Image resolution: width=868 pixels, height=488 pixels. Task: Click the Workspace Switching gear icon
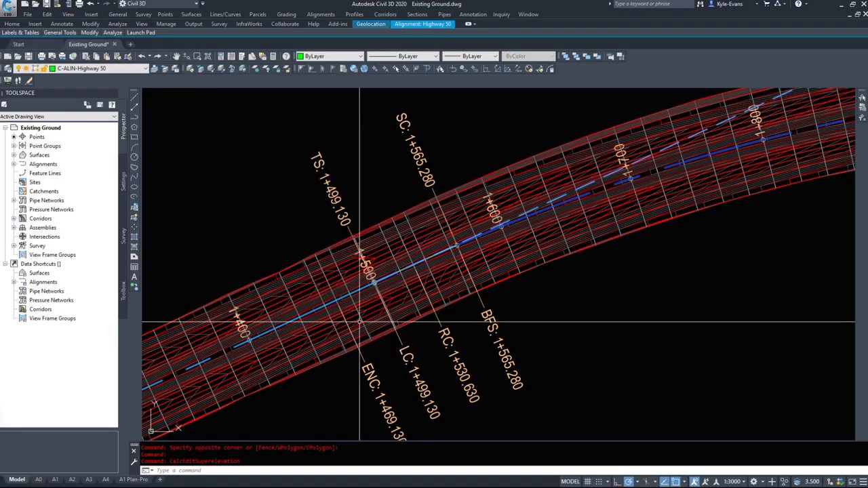753,481
